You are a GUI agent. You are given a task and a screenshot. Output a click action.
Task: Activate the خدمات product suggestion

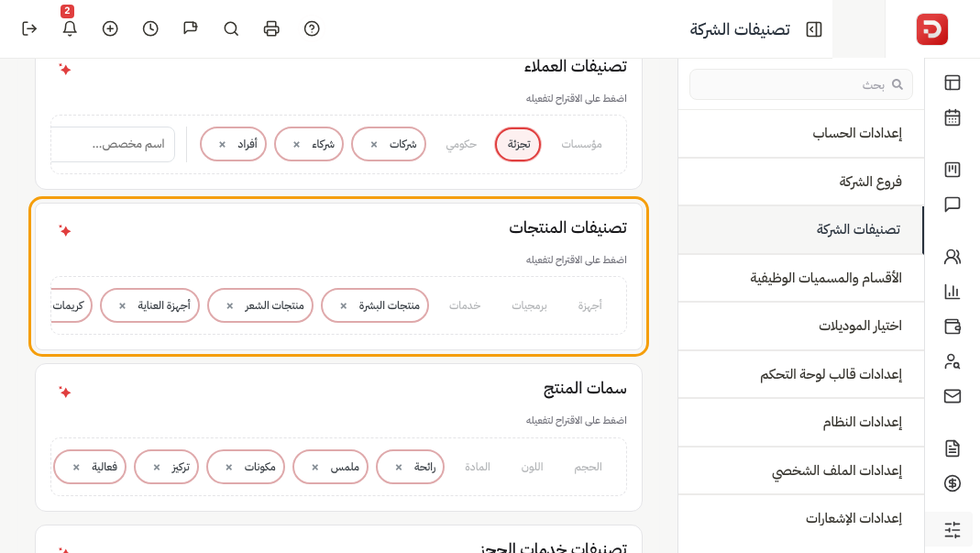pyautogui.click(x=465, y=305)
